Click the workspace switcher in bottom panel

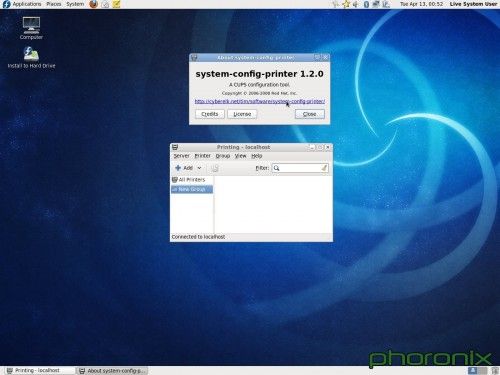[477, 370]
